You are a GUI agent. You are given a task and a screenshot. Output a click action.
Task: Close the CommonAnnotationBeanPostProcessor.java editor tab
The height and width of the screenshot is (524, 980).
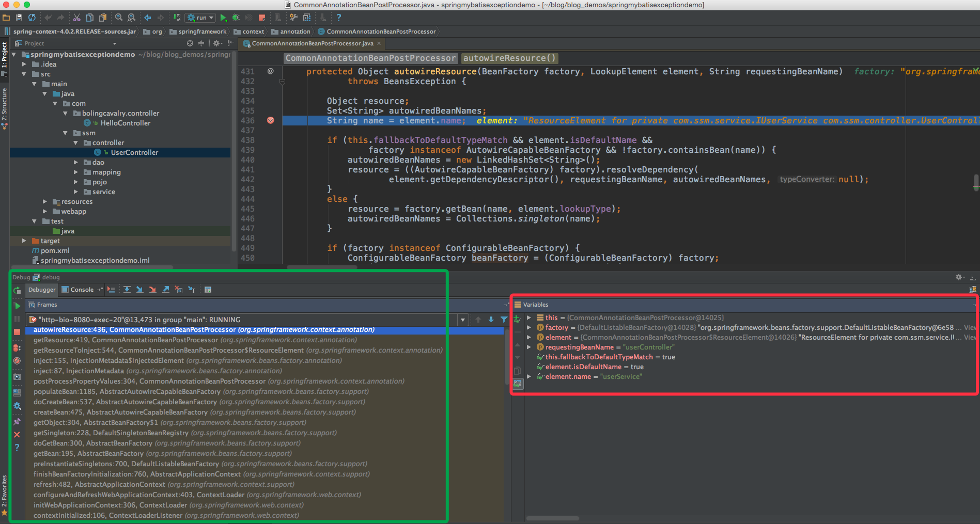[379, 43]
